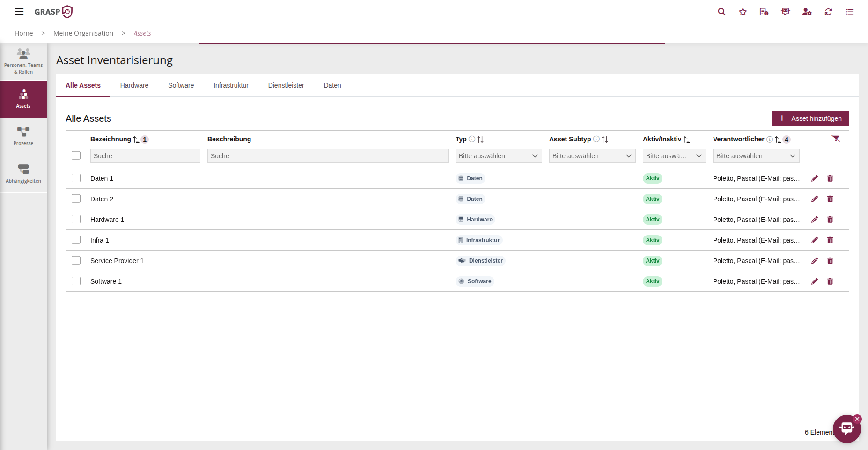Open the Typ filter dropdown
Image resolution: width=868 pixels, height=450 pixels.
click(498, 156)
